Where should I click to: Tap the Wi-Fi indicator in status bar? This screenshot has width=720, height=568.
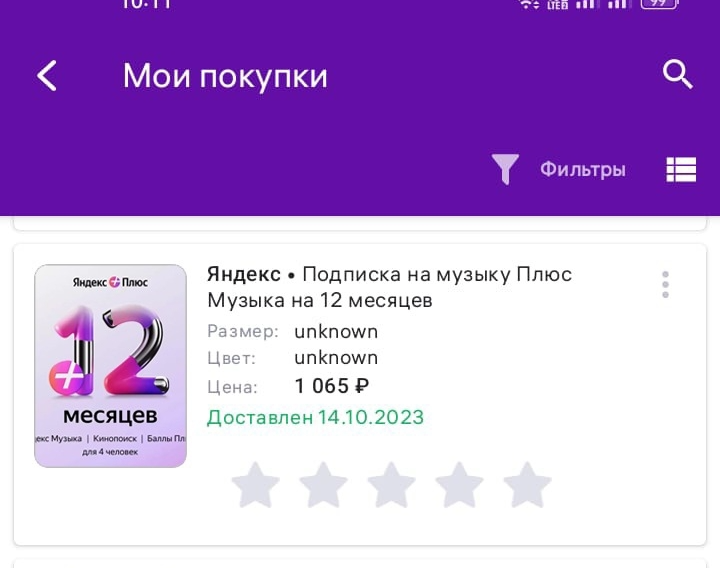(529, 4)
